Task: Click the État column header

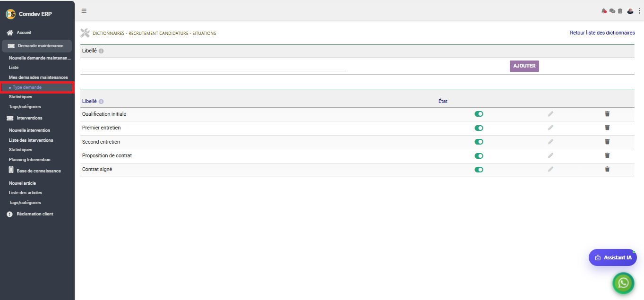Action: [x=443, y=102]
